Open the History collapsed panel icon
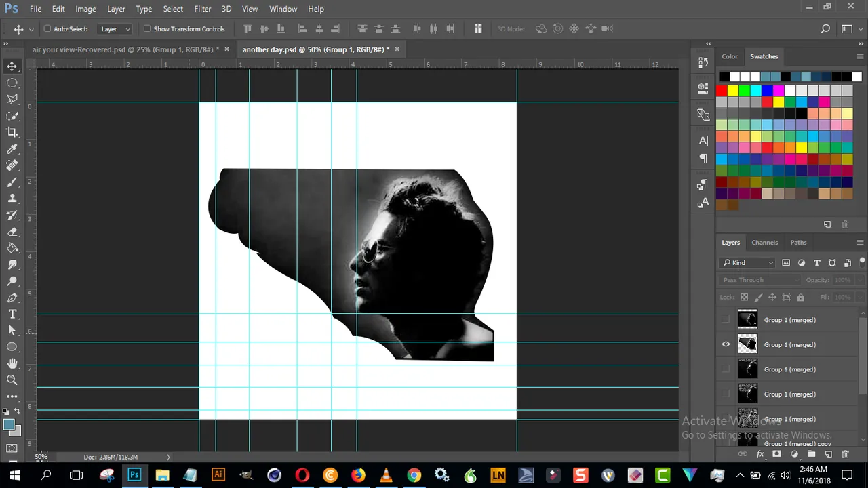868x488 pixels. coord(703,63)
